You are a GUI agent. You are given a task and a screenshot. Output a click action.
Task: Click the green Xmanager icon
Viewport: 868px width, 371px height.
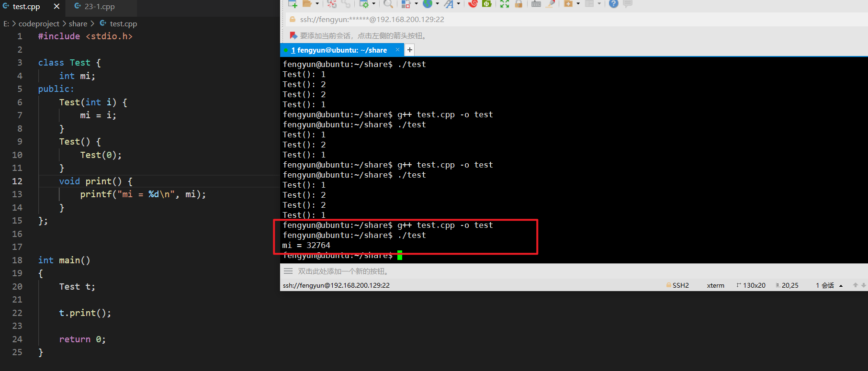point(487,3)
